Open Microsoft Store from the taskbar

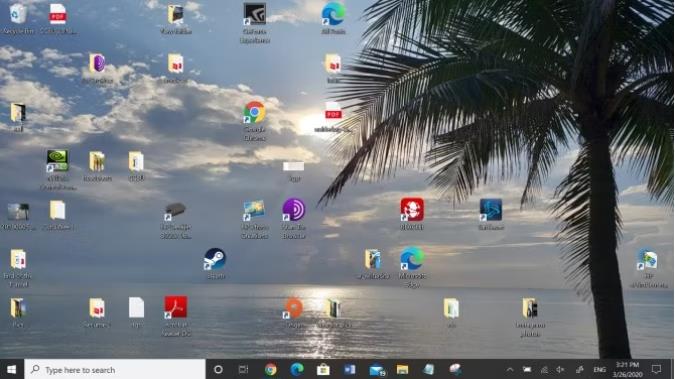(x=323, y=370)
